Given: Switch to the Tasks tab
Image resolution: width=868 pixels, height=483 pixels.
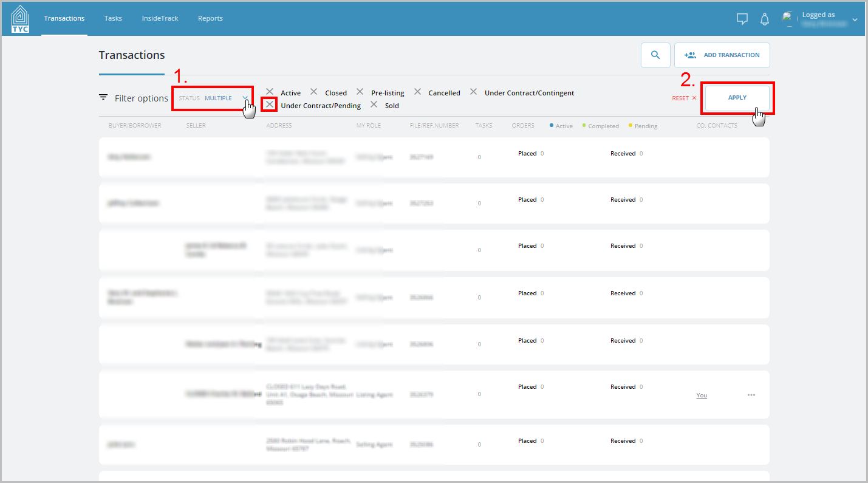Looking at the screenshot, I should tap(113, 18).
